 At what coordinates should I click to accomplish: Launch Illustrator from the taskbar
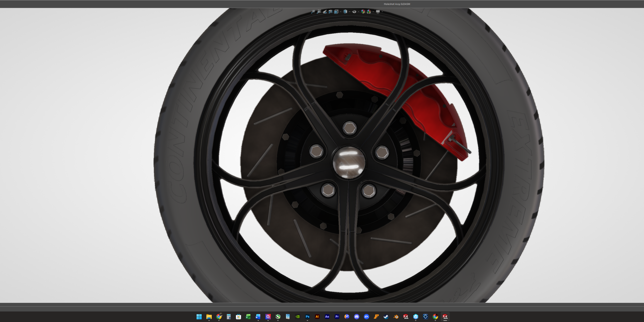click(317, 317)
